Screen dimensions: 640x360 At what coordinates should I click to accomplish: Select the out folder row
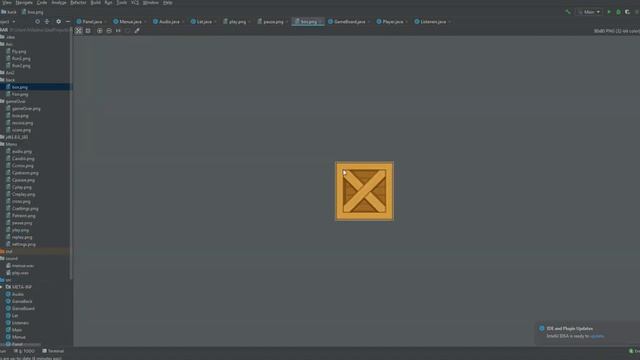36,251
